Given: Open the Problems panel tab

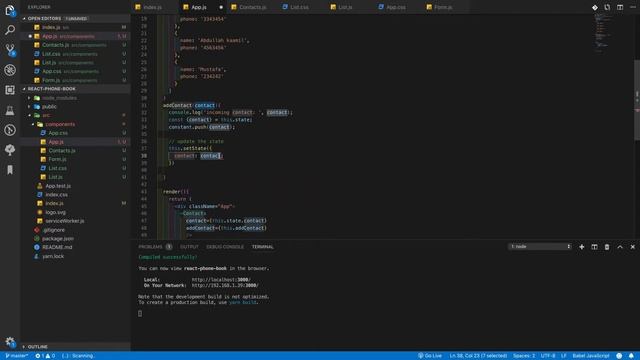Looking at the screenshot, I should coord(155,247).
